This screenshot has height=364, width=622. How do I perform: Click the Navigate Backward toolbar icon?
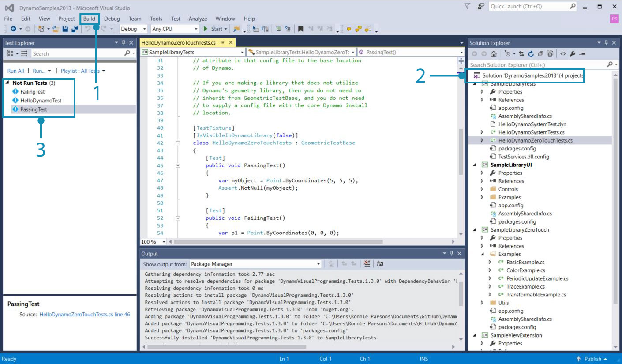13,29
